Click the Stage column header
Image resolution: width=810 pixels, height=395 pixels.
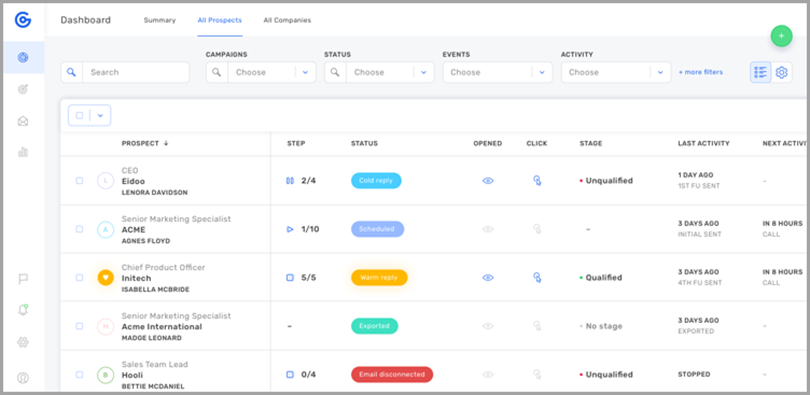tap(591, 144)
